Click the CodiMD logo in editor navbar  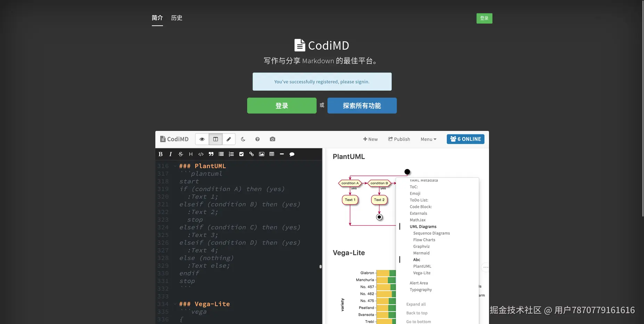[x=174, y=139]
